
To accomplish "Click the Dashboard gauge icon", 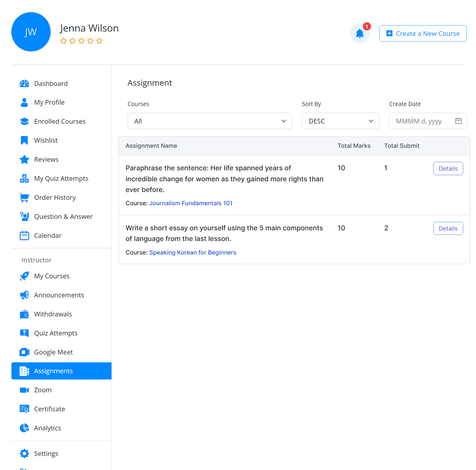I will [24, 84].
